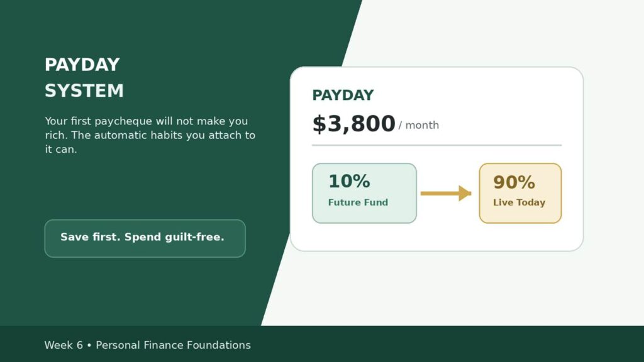Viewport: 644px width, 362px height.
Task: Select the paycheque description paragraph
Action: point(150,135)
